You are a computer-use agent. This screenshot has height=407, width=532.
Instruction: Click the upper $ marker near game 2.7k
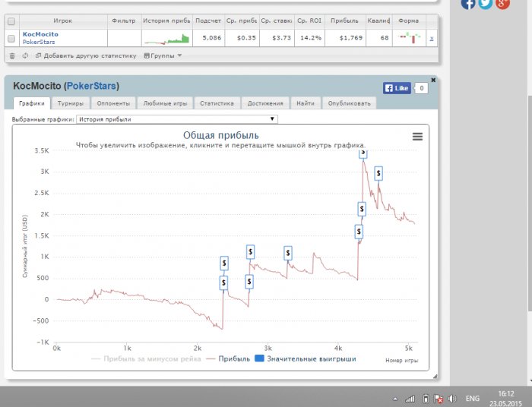(250, 252)
